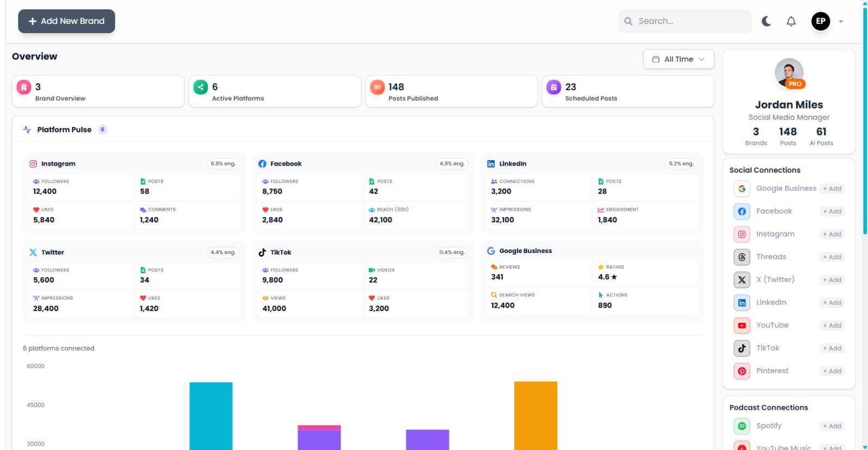The height and width of the screenshot is (450, 868).
Task: Click the Scheduled Posts calendar icon
Action: click(553, 87)
